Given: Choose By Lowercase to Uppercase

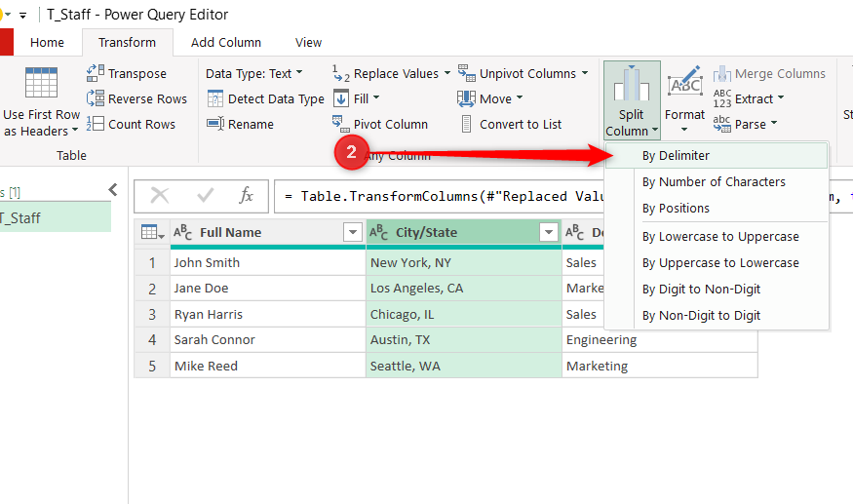Looking at the screenshot, I should coord(717,236).
